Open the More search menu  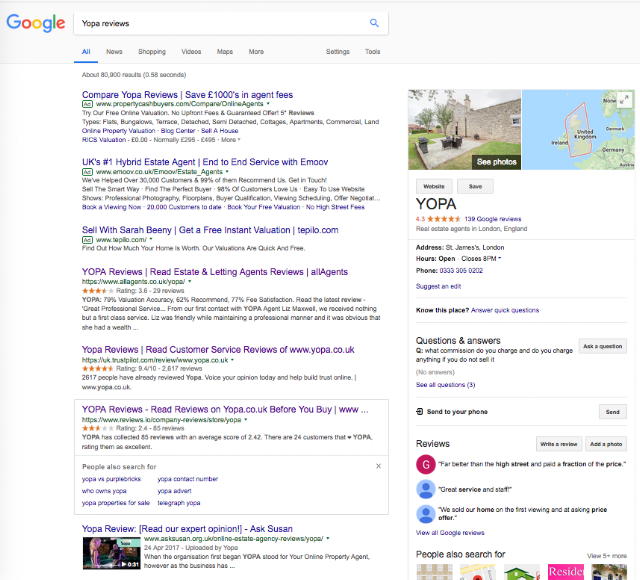click(256, 52)
